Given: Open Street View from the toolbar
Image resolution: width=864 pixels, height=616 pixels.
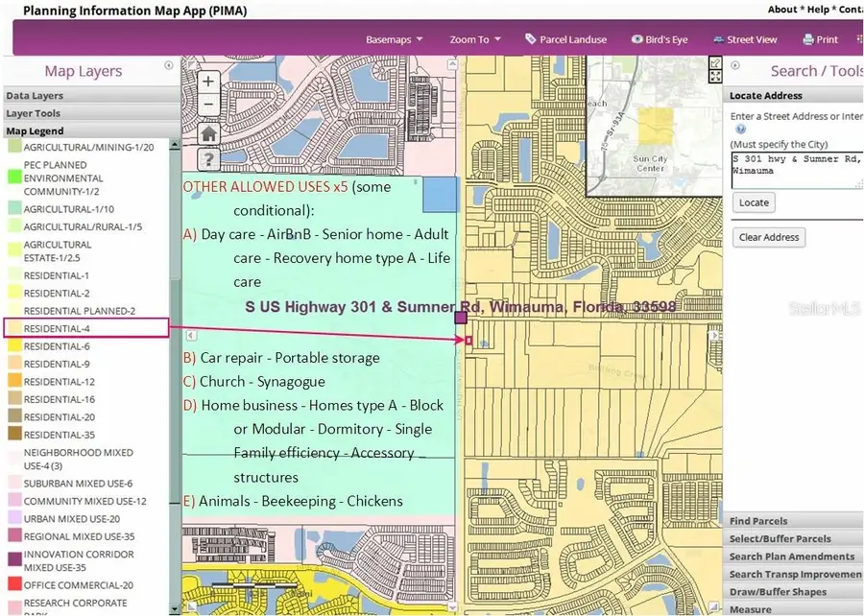Looking at the screenshot, I should (x=745, y=39).
